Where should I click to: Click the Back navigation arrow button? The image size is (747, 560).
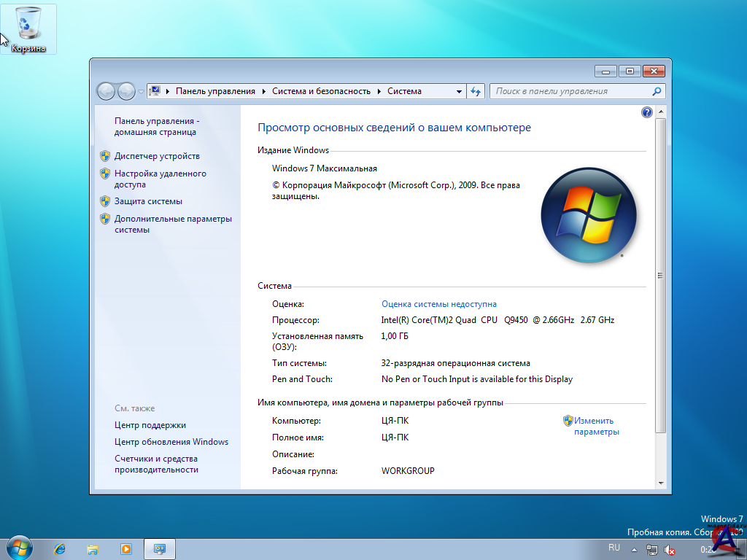point(107,91)
